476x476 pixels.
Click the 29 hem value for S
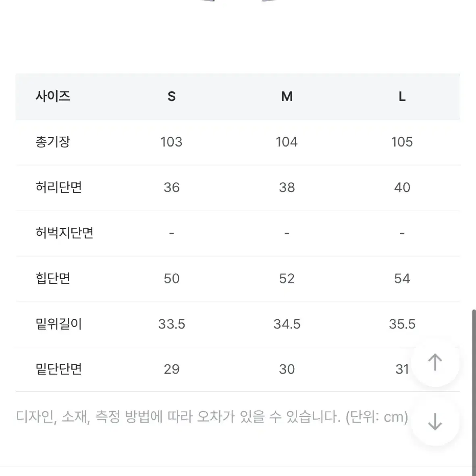(x=172, y=370)
